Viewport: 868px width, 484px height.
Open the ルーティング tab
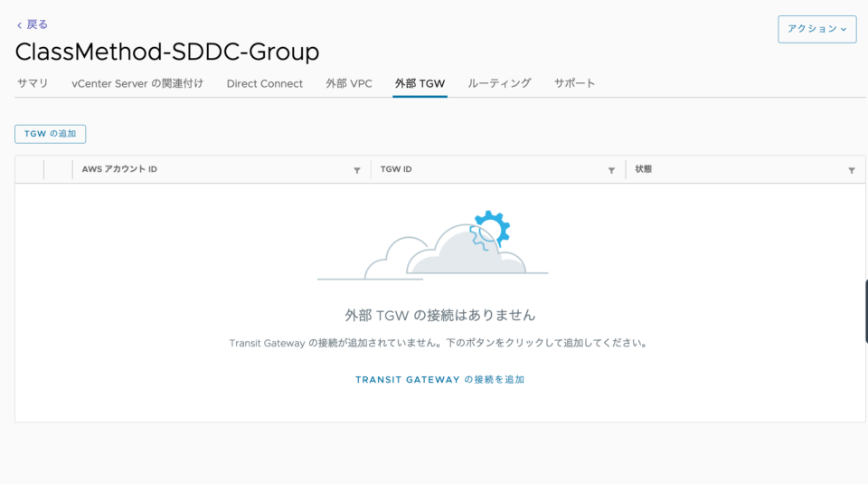click(x=499, y=83)
